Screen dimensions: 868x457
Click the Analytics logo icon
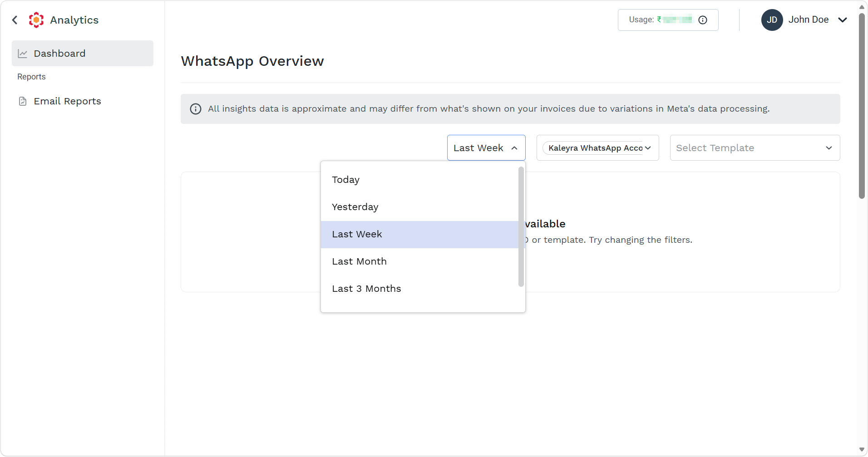(36, 20)
